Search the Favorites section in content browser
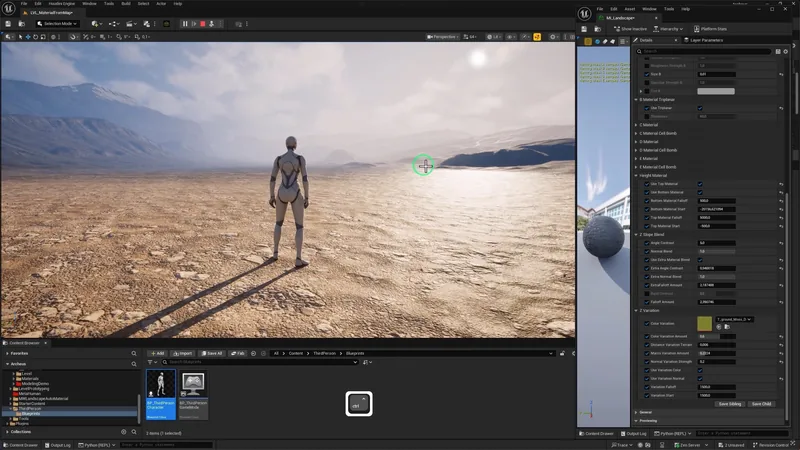The image size is (800, 450). click(134, 354)
